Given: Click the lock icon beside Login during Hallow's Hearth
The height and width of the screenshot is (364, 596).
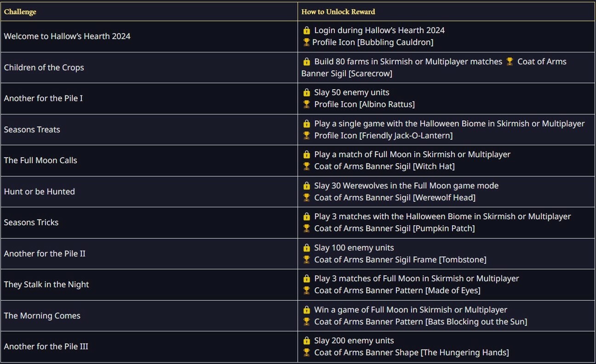Looking at the screenshot, I should click(307, 30).
